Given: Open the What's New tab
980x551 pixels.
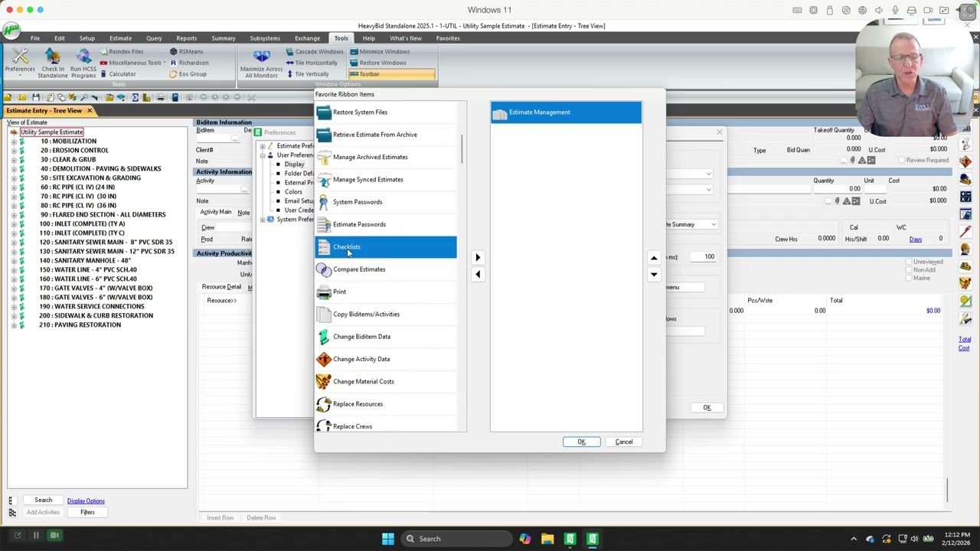Looking at the screenshot, I should (405, 38).
